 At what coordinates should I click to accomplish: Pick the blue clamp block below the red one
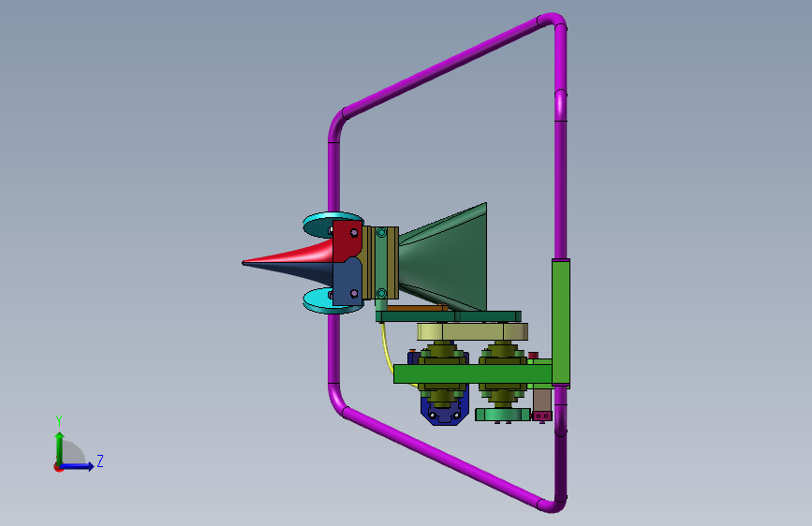pyautogui.click(x=346, y=284)
